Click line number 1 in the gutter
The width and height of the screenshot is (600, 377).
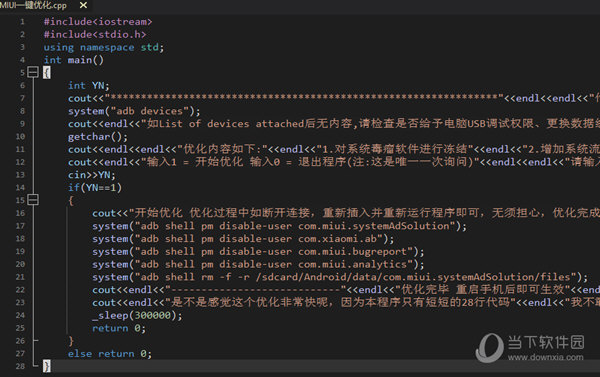[x=22, y=22]
